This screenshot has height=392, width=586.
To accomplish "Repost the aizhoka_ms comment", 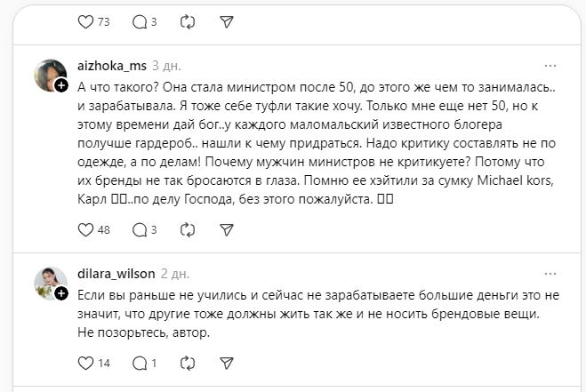I will [188, 230].
